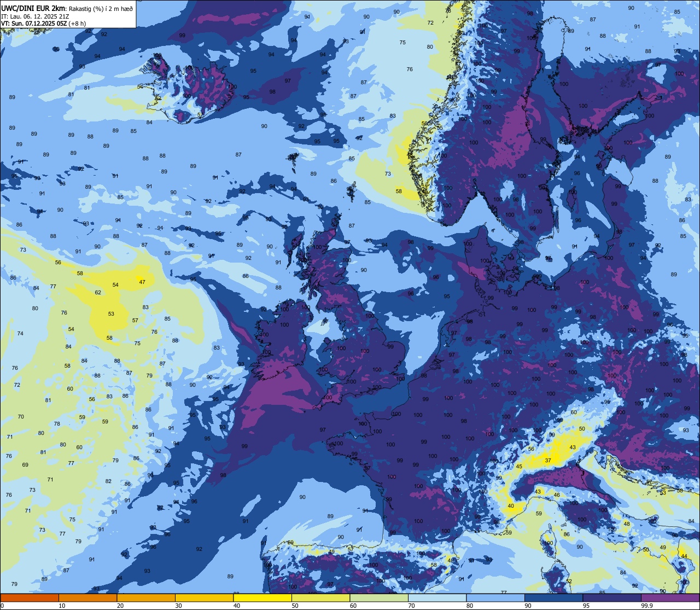Click the 70–80 pale blue legend swatch
This screenshot has width=700, height=610.
(437, 597)
